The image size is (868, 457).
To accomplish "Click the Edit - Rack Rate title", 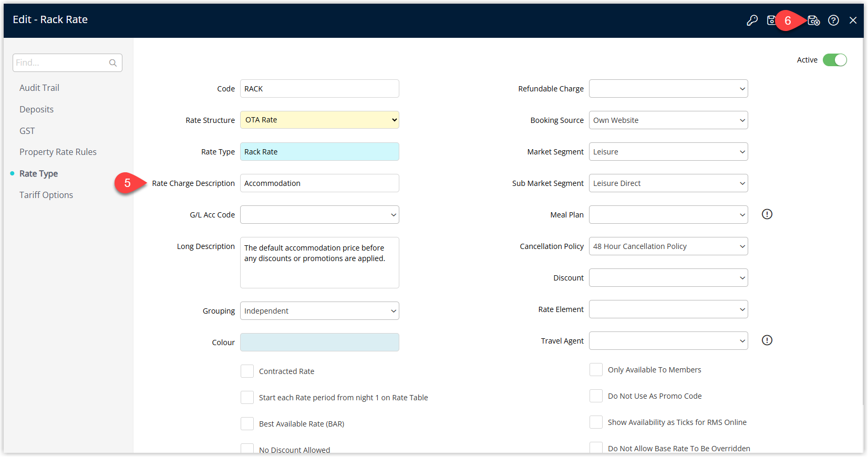I will coord(50,19).
